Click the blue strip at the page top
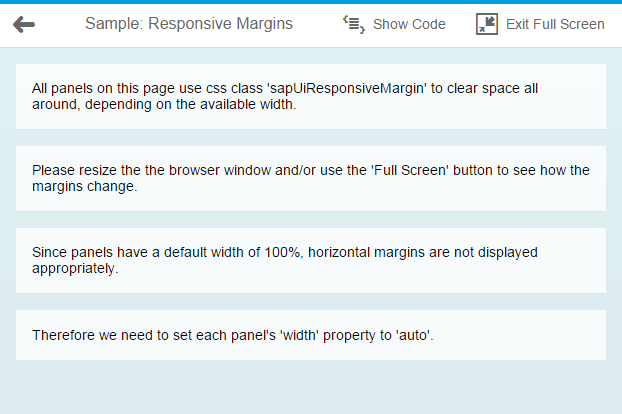The width and height of the screenshot is (622, 414). coord(310,2)
